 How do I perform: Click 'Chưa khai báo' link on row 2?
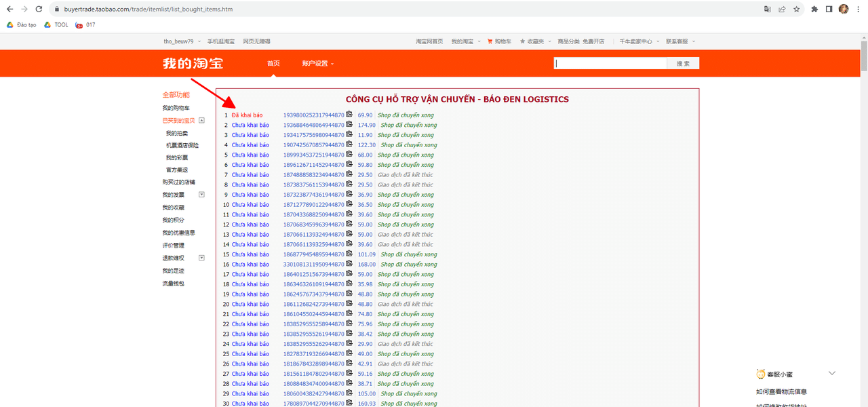tap(250, 125)
